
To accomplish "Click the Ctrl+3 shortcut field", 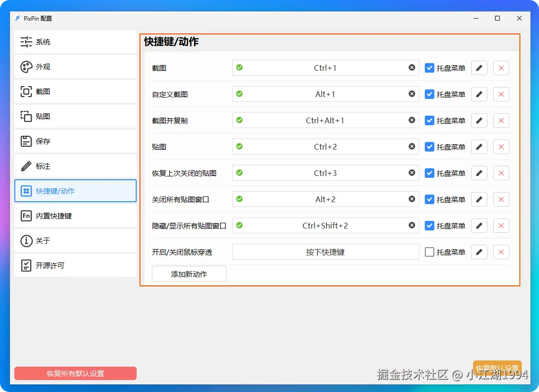I will (325, 173).
